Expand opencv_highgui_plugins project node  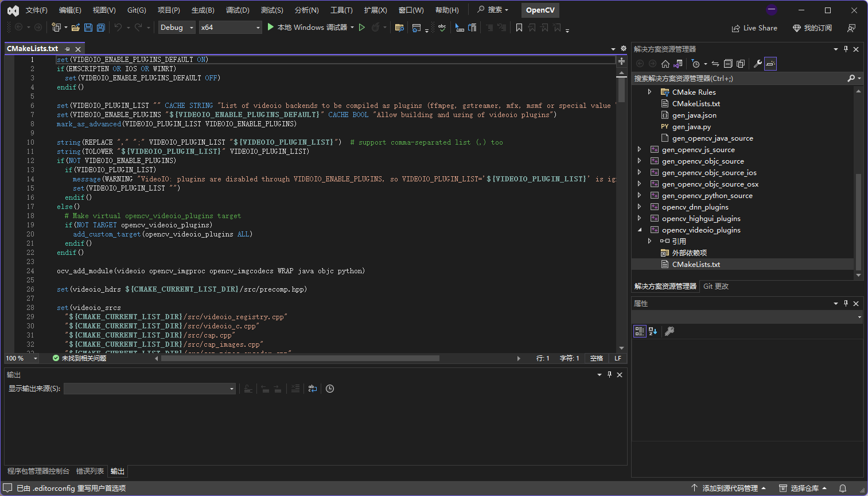[x=639, y=218]
